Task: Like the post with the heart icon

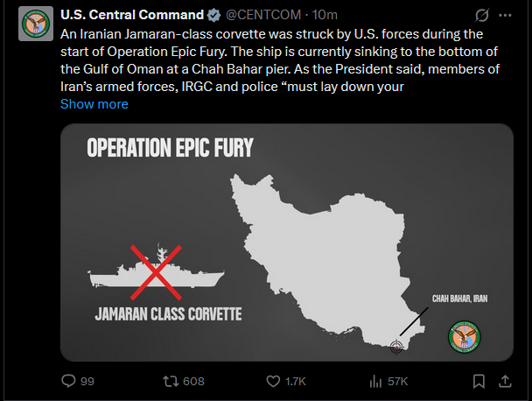Action: click(x=272, y=381)
